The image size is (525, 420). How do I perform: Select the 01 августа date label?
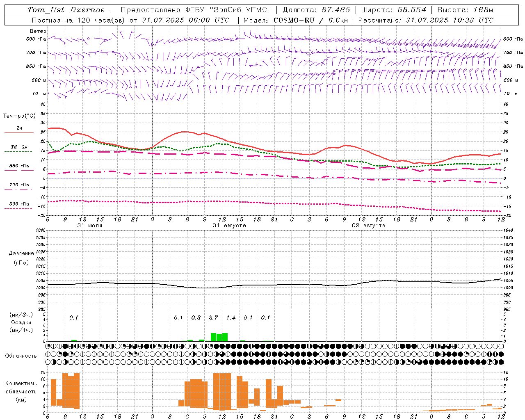(x=229, y=226)
